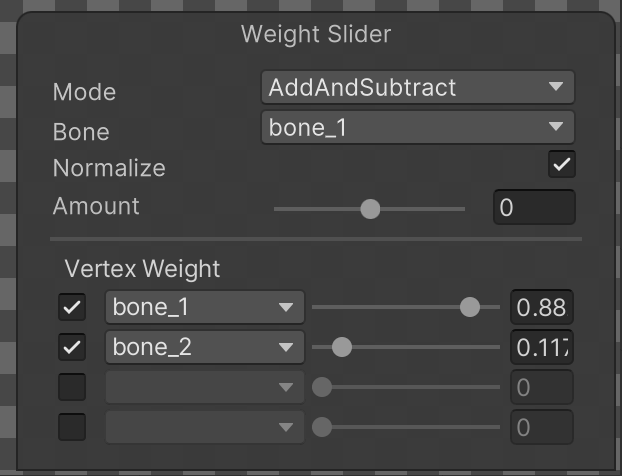Enable the fourth vertex weight checkbox
Screen dimensions: 622x476
[72, 427]
